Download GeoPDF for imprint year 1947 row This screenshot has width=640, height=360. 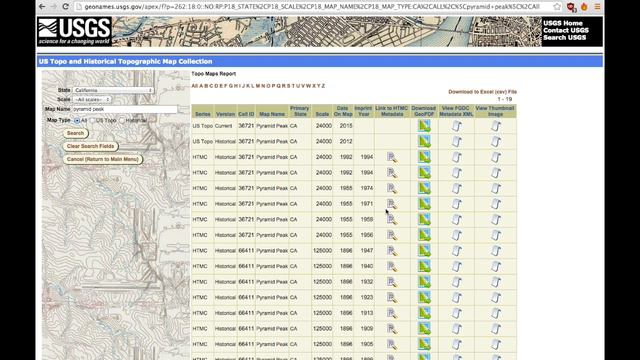[424, 251]
